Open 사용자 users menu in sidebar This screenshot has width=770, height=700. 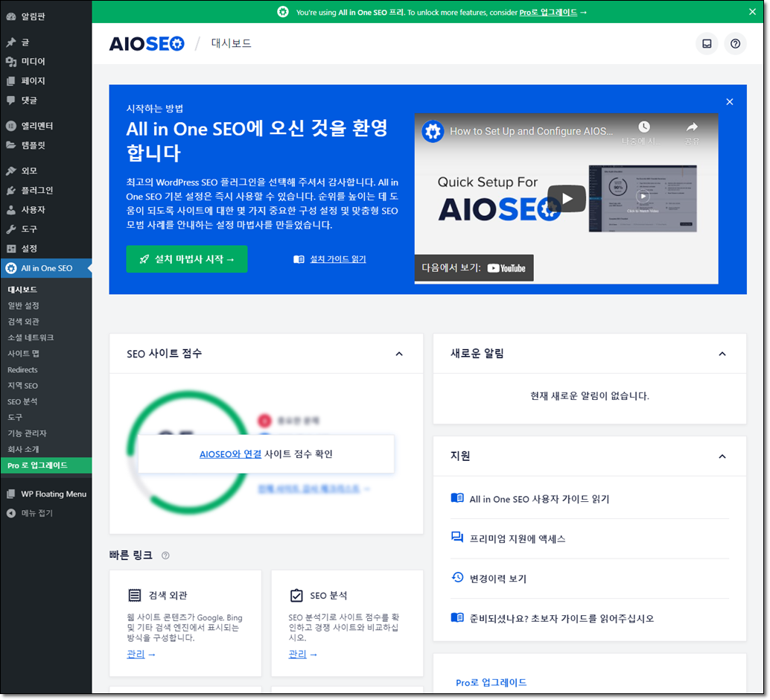[45, 210]
